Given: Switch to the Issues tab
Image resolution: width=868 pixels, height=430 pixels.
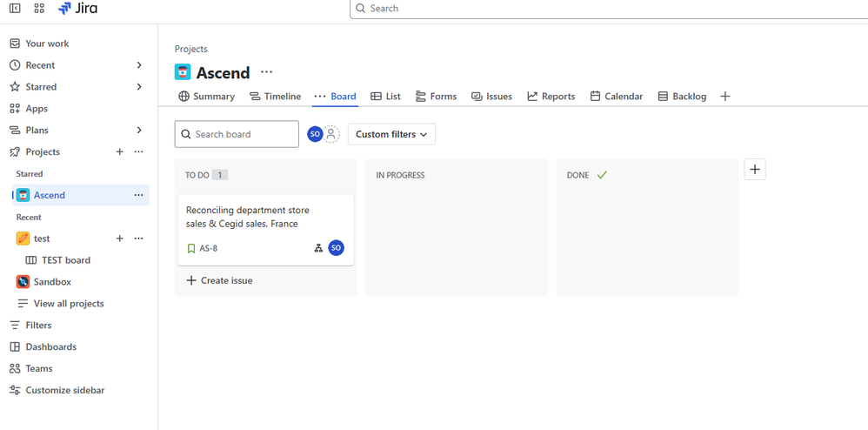Looking at the screenshot, I should click(491, 97).
